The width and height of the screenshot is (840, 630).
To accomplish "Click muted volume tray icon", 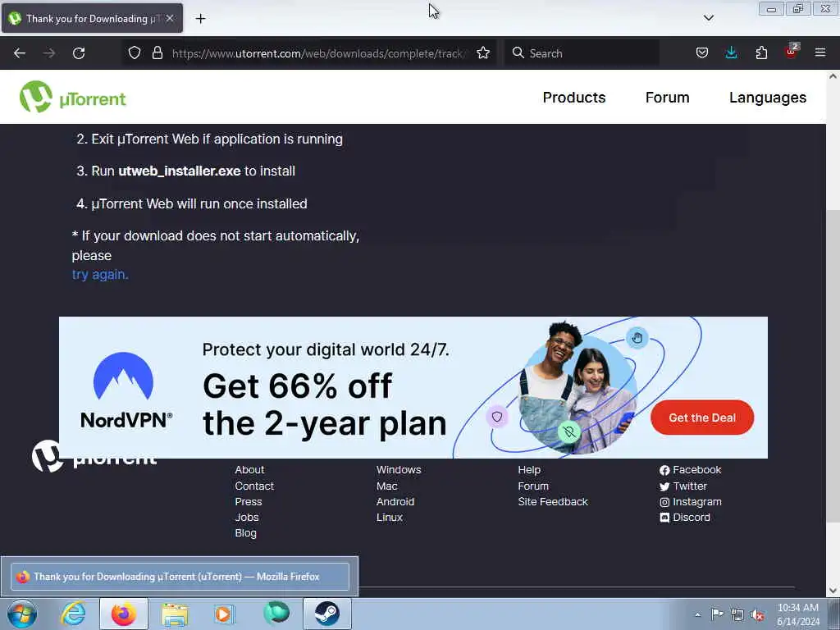I will (x=757, y=615).
